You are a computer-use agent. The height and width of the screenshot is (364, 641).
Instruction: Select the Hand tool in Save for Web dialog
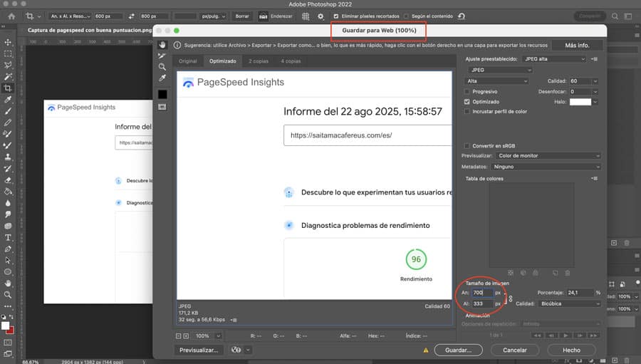(x=162, y=45)
